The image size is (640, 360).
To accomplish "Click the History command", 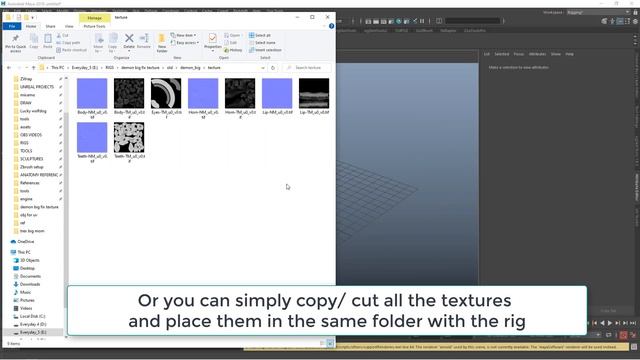I will click(233, 50).
